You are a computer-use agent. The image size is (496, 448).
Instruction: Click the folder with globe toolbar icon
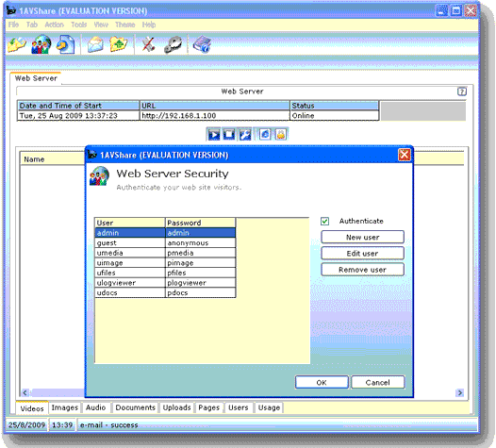(17, 44)
